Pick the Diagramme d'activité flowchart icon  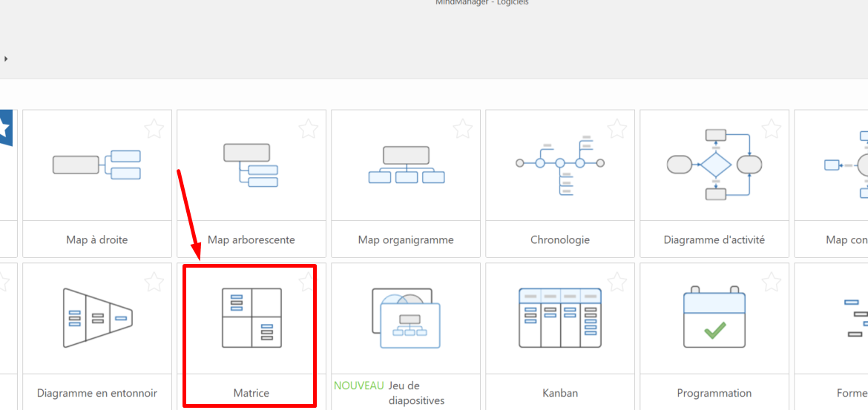[x=714, y=165]
